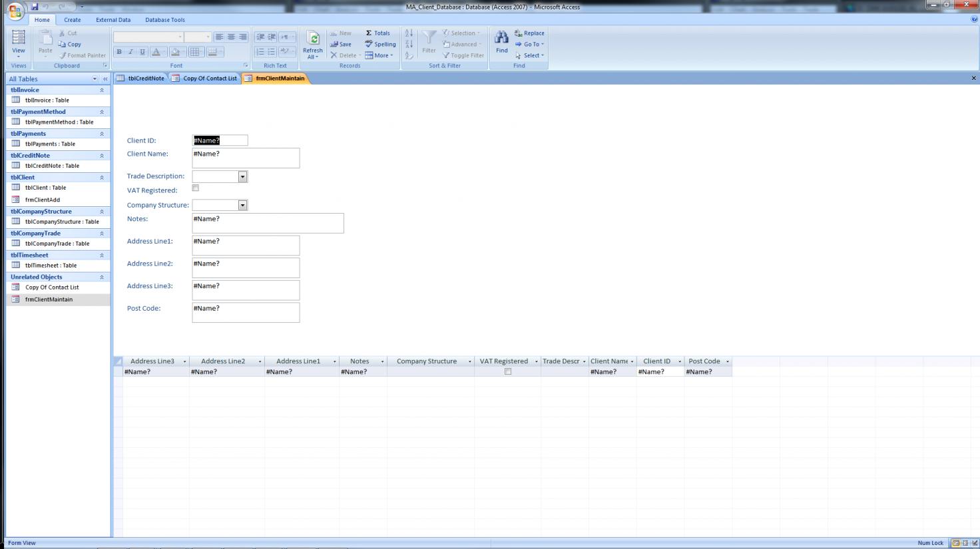Open the Trade Description dropdown
The image size is (980, 549).
242,177
